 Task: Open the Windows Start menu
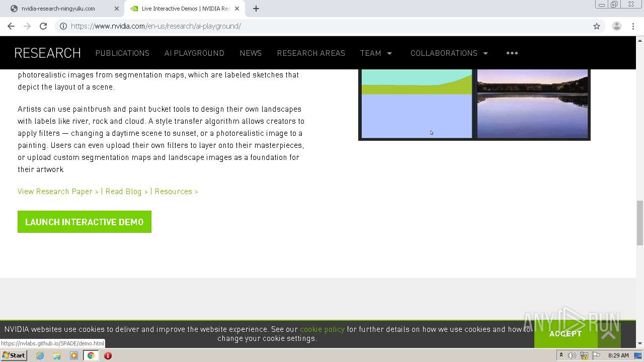tap(14, 355)
